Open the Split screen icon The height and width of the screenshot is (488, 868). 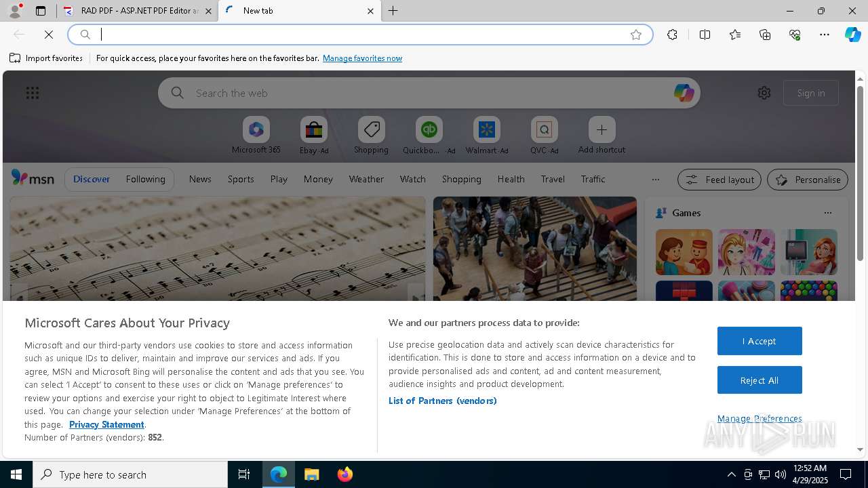point(705,35)
